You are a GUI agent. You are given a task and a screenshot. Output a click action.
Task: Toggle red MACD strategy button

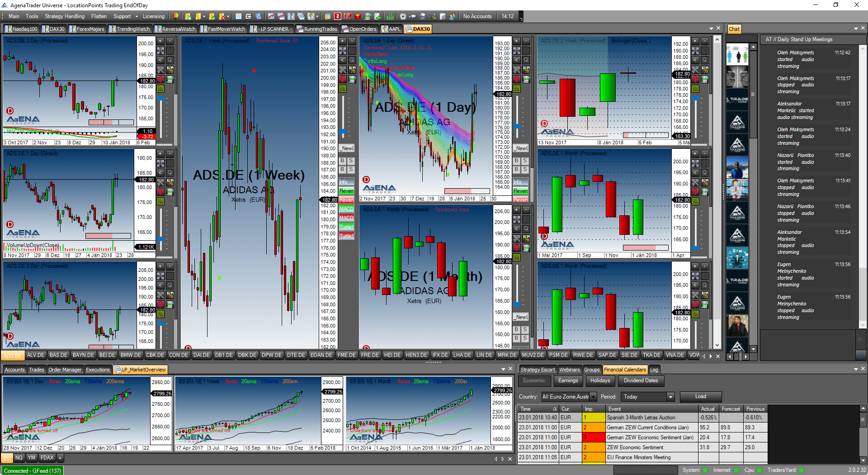(x=346, y=218)
